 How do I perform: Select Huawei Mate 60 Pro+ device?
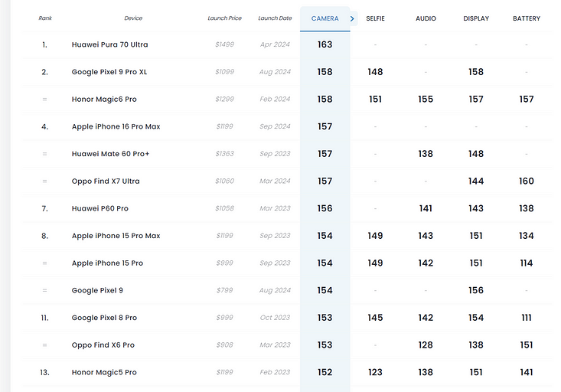coord(110,154)
